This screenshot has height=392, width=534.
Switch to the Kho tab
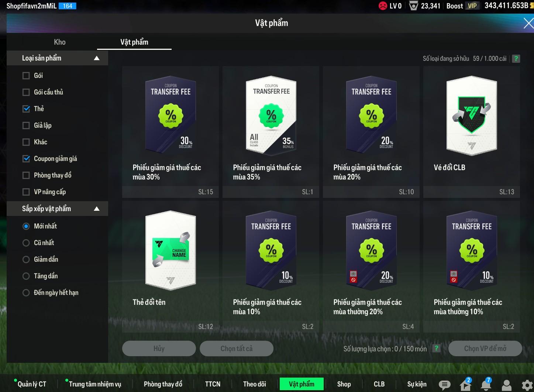coord(60,42)
